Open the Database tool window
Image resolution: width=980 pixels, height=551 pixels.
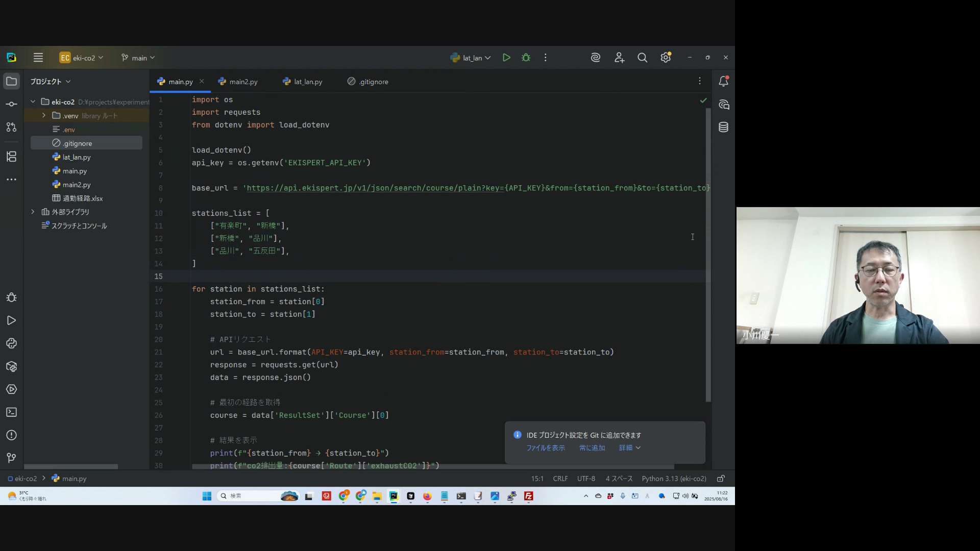[723, 127]
